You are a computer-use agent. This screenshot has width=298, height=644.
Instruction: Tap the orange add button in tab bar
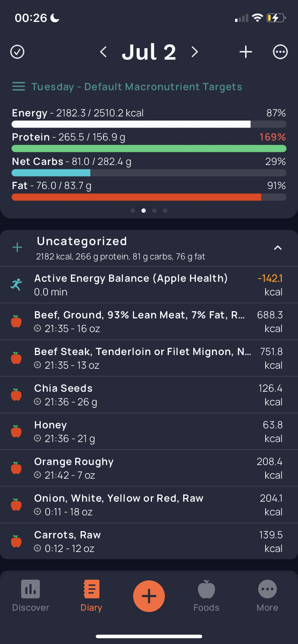(x=149, y=596)
